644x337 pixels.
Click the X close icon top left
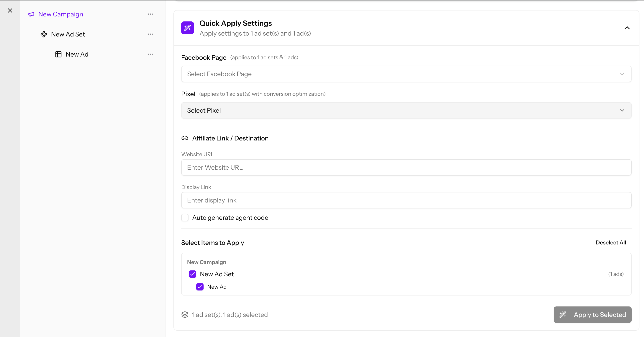(10, 10)
